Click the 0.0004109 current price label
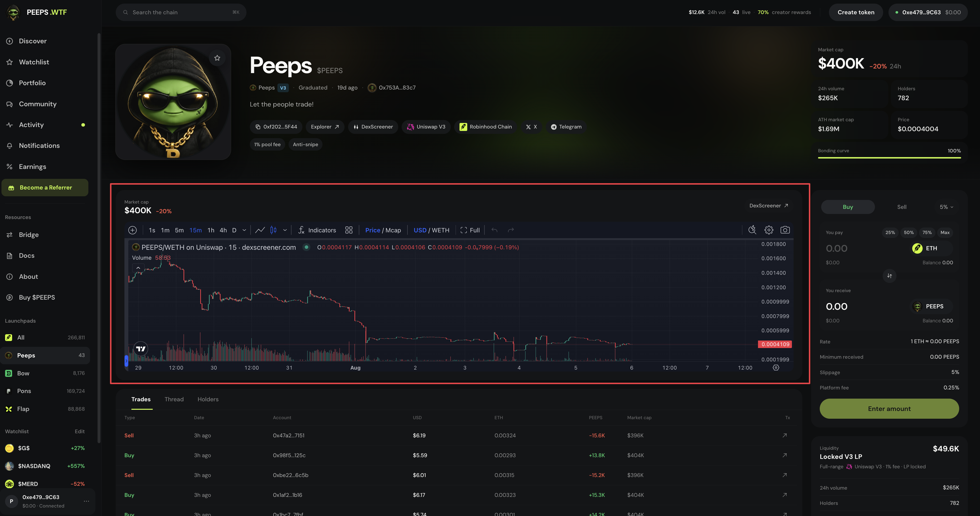 [775, 344]
